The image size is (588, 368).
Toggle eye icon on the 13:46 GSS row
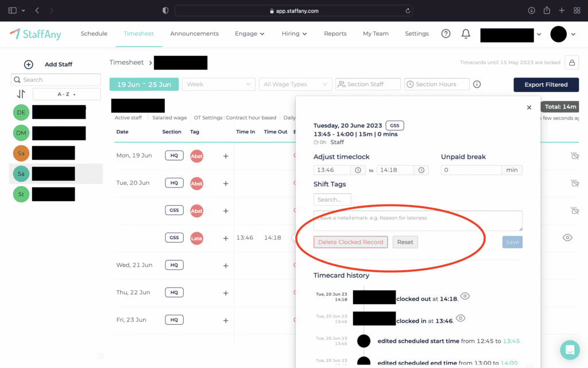[x=567, y=237]
